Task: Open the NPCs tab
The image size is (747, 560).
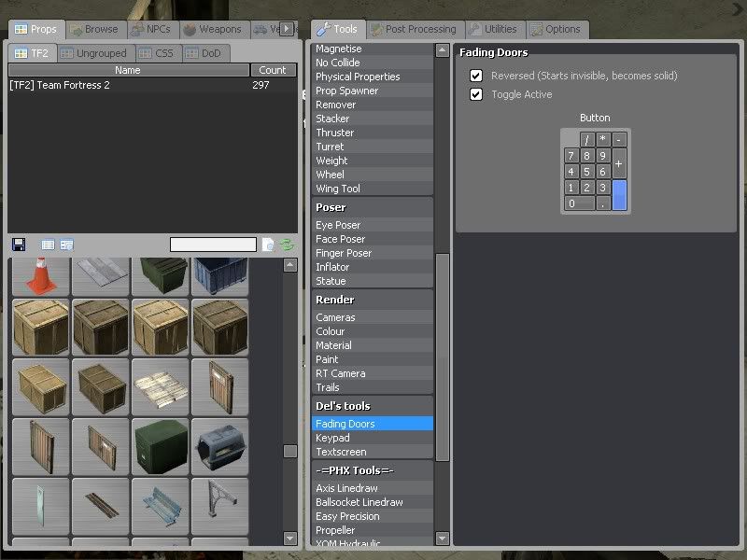Action: point(152,30)
